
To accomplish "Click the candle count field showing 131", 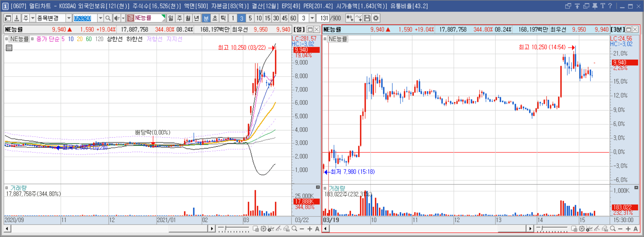I will point(323,18).
